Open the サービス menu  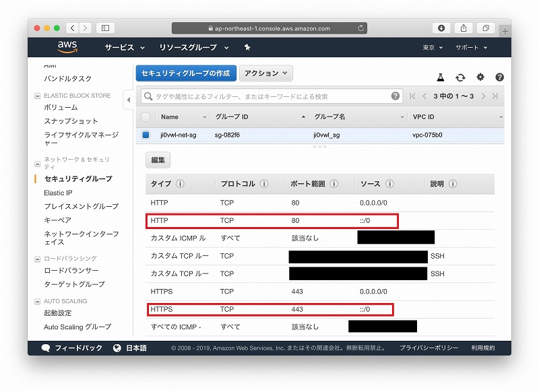(125, 48)
